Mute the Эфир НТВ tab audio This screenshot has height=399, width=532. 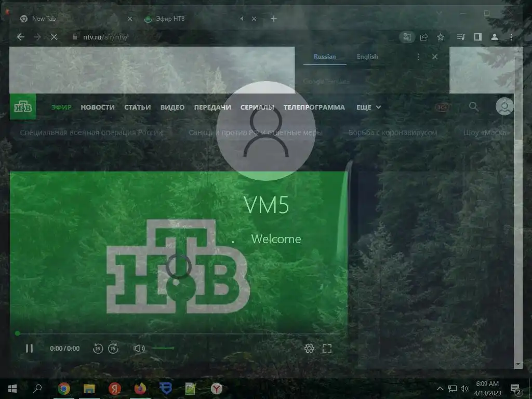pyautogui.click(x=243, y=19)
